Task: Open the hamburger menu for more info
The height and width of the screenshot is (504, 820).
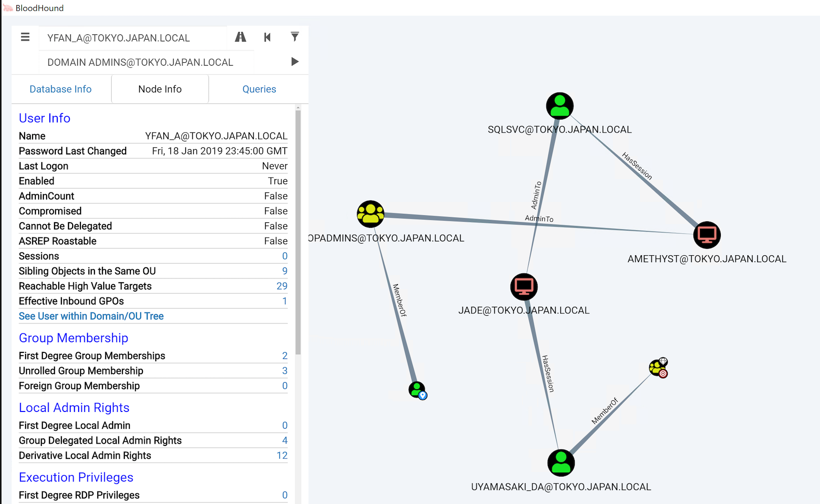Action: click(x=25, y=37)
